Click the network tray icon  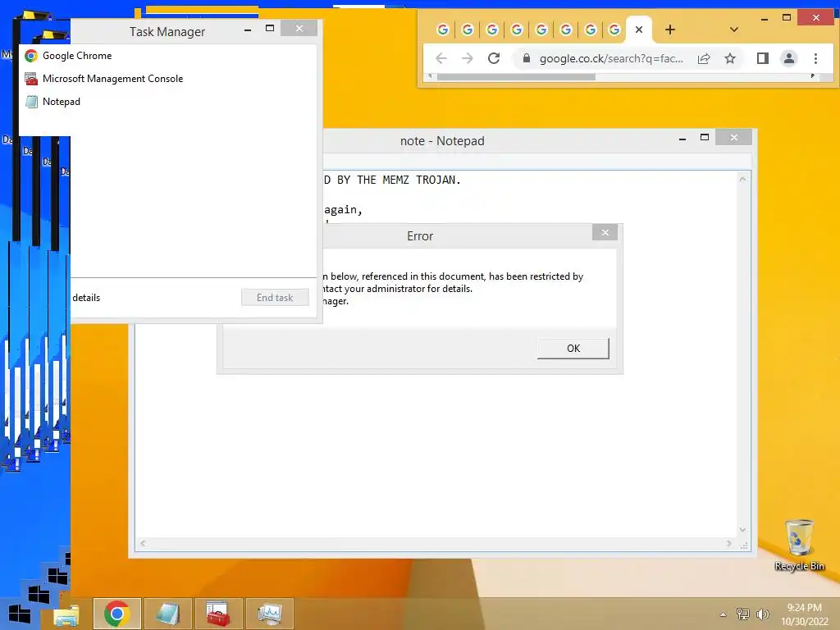(x=743, y=614)
